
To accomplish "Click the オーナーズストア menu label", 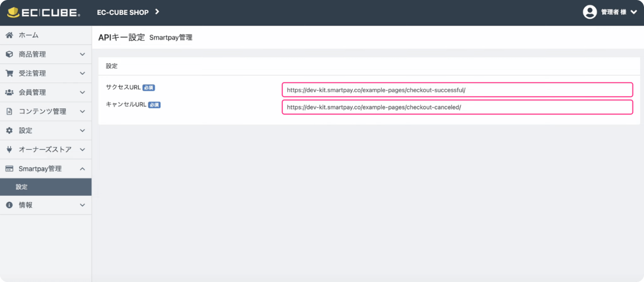I will (45, 150).
